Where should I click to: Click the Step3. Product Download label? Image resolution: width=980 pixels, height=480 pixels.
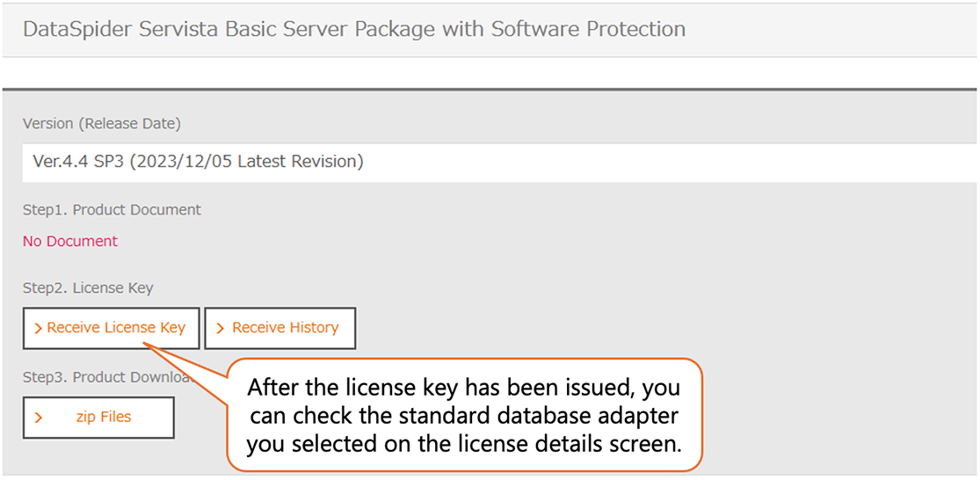[107, 377]
